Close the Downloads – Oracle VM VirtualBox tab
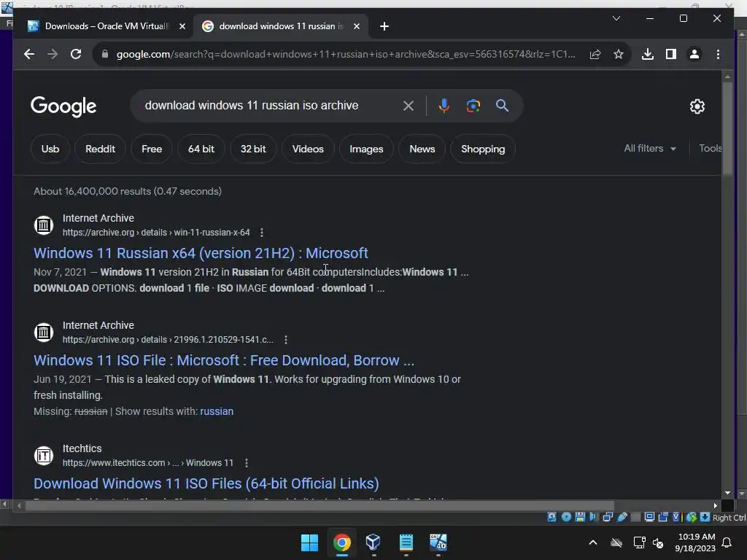The width and height of the screenshot is (747, 560). pos(182,27)
